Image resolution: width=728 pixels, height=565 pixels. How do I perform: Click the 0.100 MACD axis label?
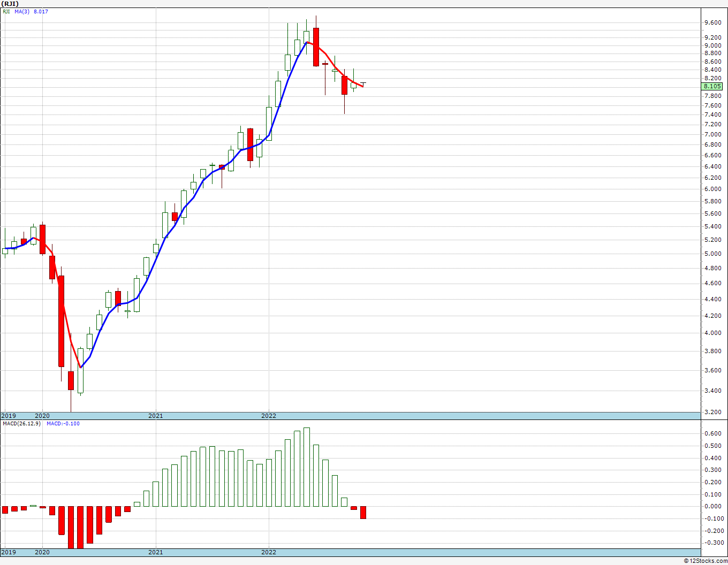coord(712,494)
